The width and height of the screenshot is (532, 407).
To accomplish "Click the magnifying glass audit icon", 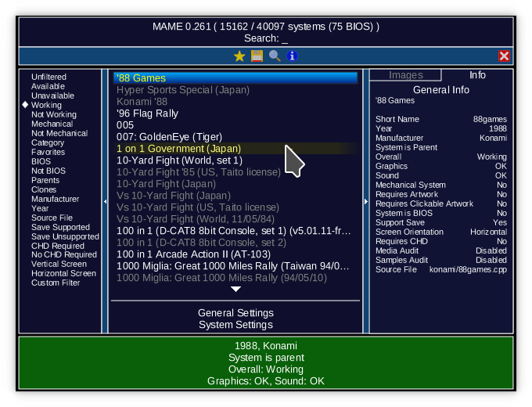I will pyautogui.click(x=275, y=56).
